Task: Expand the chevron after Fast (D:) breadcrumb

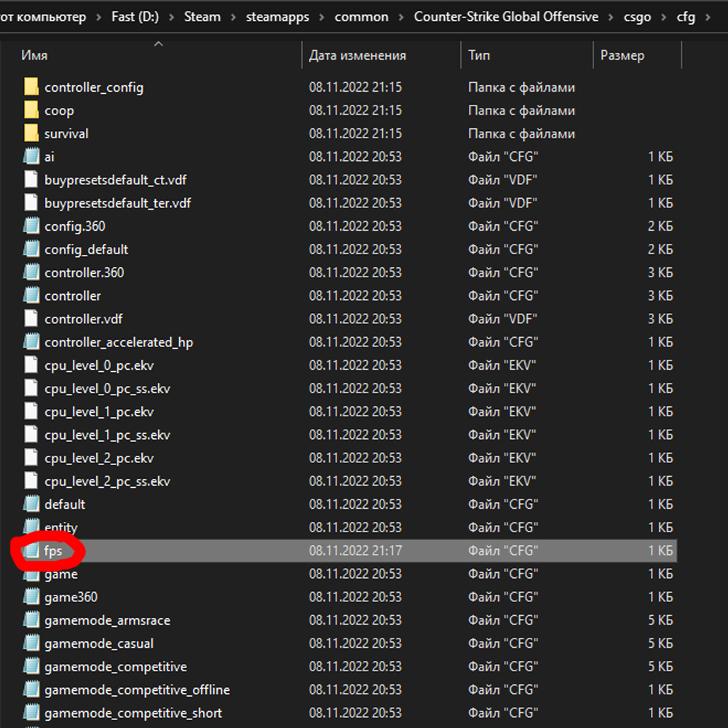Action: pos(172,17)
